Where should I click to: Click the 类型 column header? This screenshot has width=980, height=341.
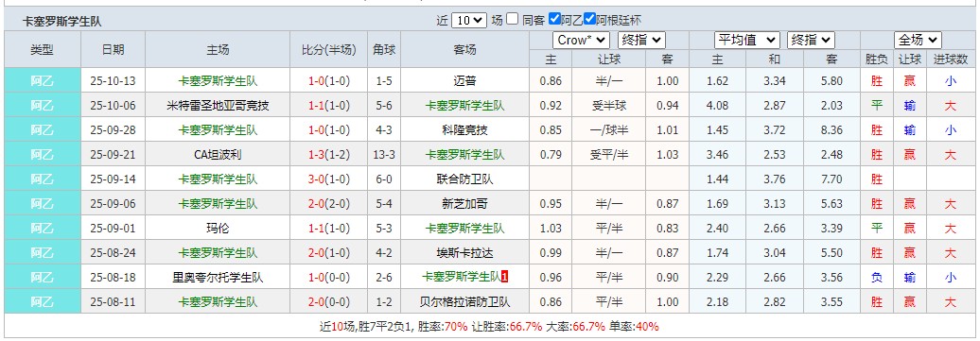43,50
